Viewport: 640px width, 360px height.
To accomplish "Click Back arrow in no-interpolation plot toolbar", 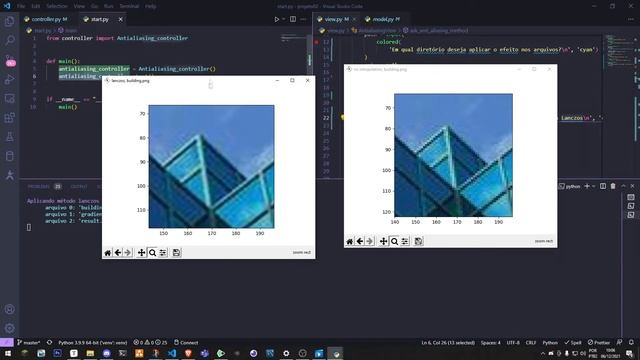I will pos(360,241).
